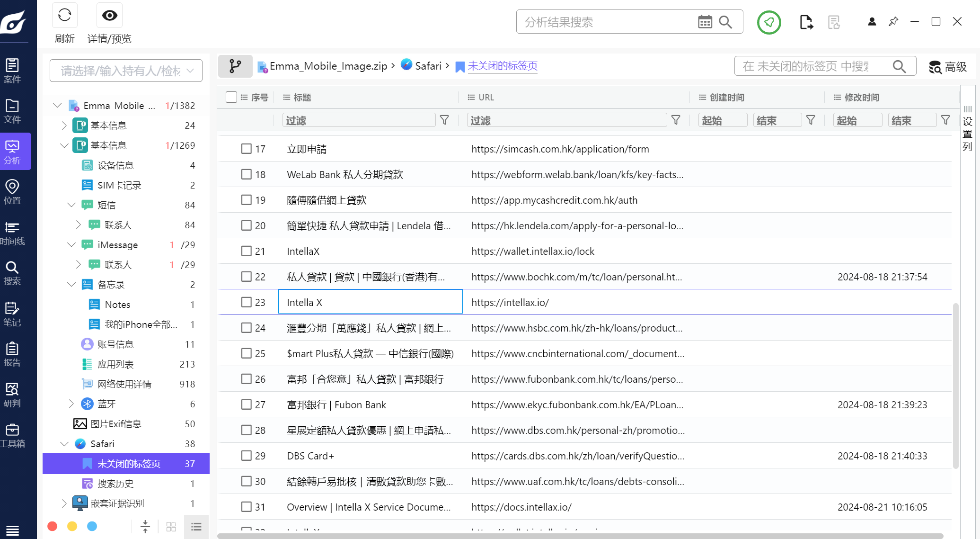Collapse the Safari tree node
Screen dimensions: 980x539
coord(64,444)
